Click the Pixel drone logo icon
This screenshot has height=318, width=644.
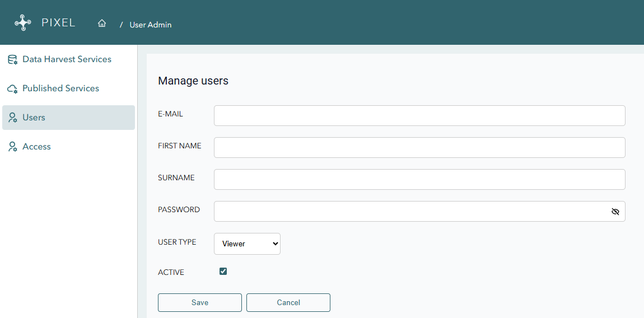pyautogui.click(x=23, y=23)
